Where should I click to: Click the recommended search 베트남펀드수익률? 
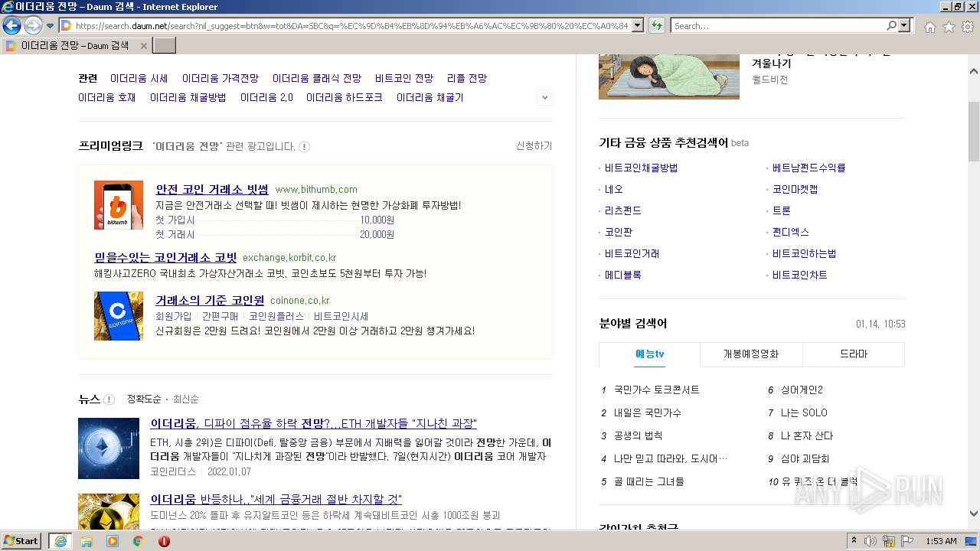(x=809, y=168)
